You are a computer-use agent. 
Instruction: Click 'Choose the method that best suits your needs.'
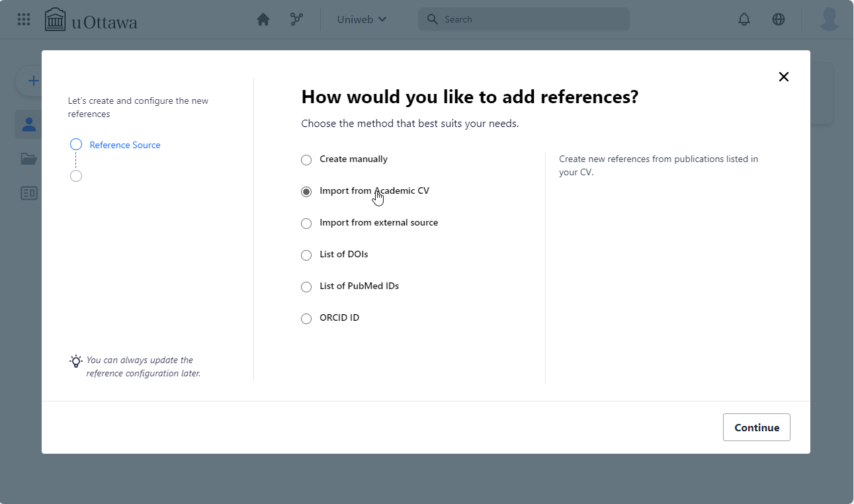coord(410,124)
